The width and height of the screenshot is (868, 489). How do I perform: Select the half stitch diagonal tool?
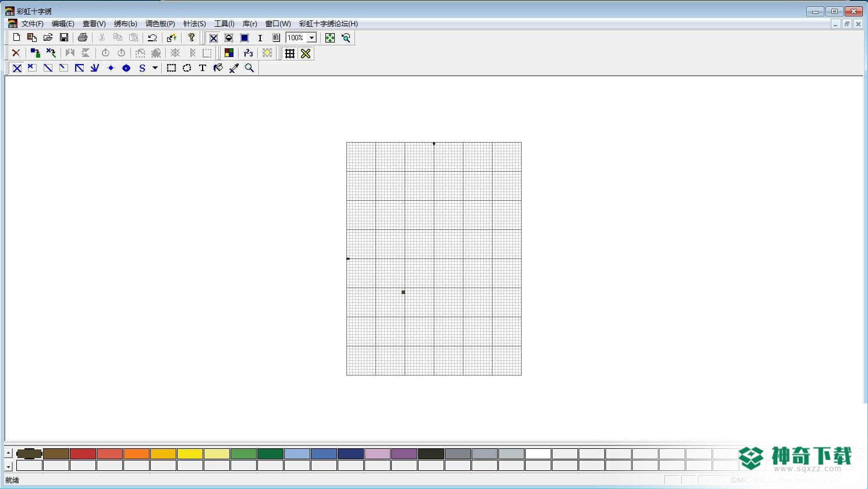tap(48, 68)
